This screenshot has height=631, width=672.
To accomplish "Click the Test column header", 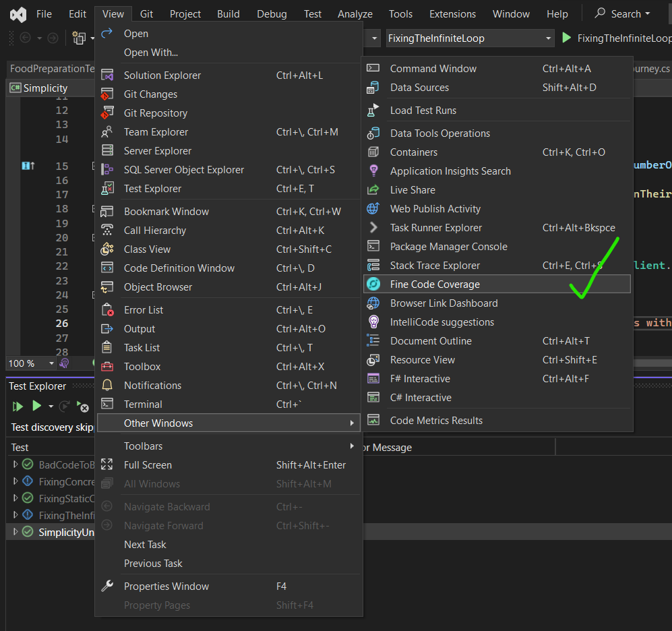I will pos(20,447).
